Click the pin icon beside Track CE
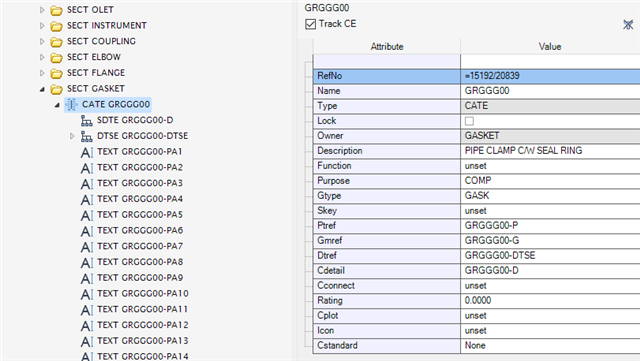Image resolution: width=640 pixels, height=361 pixels. (628, 25)
